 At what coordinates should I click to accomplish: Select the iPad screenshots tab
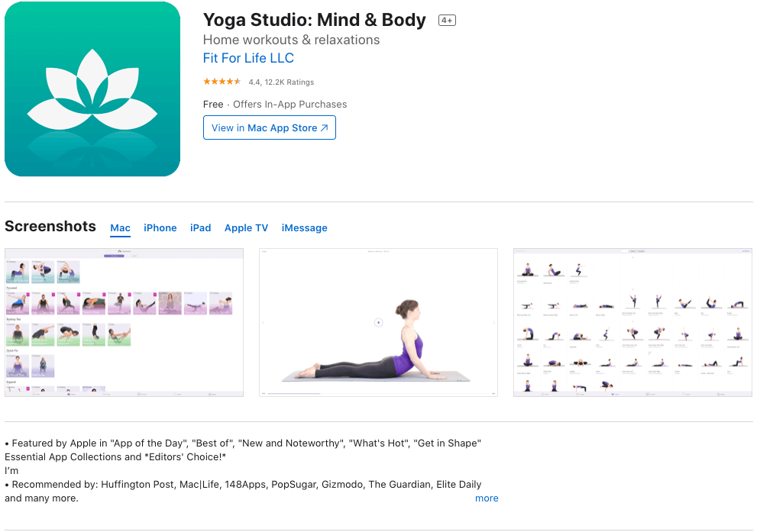tap(200, 227)
